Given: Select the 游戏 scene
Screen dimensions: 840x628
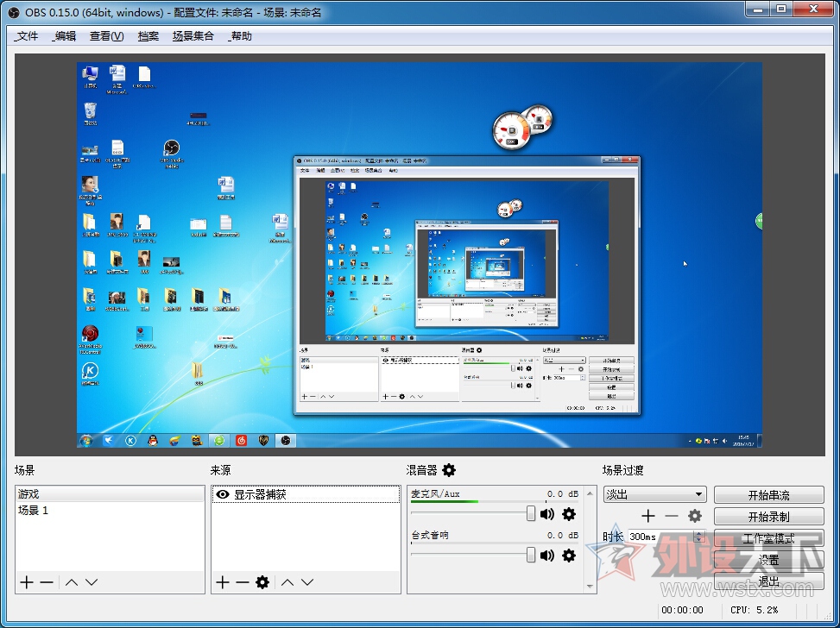Looking at the screenshot, I should point(110,493).
